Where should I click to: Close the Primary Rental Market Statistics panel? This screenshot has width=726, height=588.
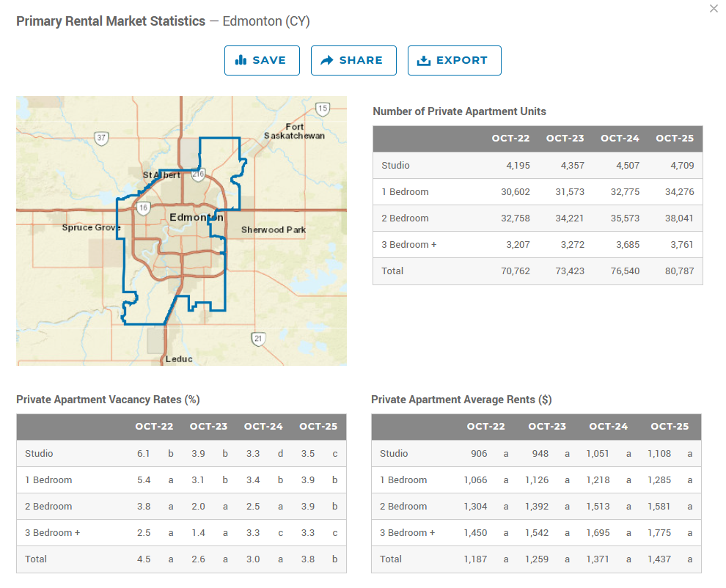714,9
